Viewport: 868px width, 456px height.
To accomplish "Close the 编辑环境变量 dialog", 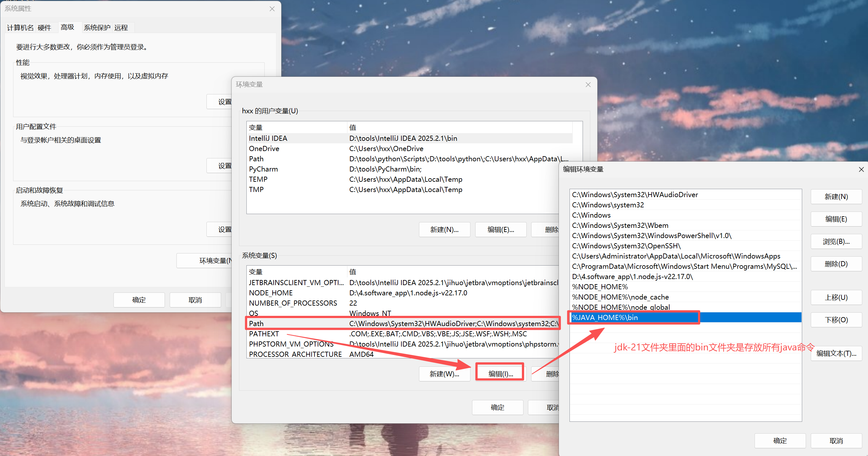I will point(861,169).
